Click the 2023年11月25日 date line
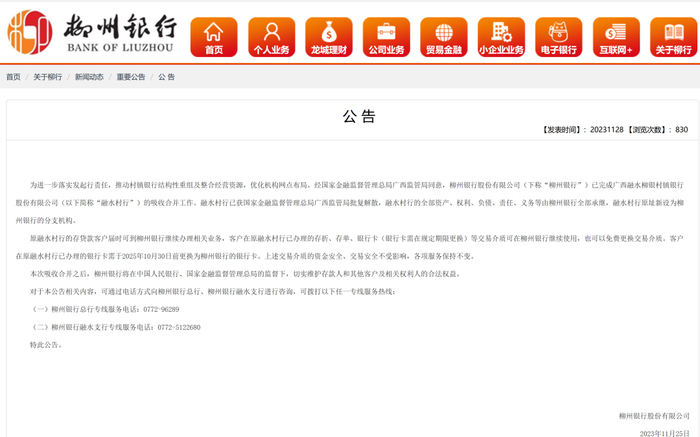This screenshot has width=700, height=437. [x=665, y=433]
